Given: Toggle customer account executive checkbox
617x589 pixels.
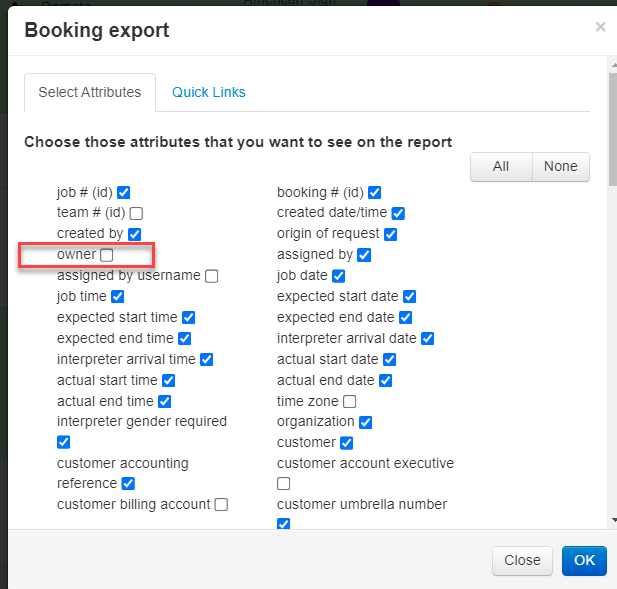Looking at the screenshot, I should 283,484.
